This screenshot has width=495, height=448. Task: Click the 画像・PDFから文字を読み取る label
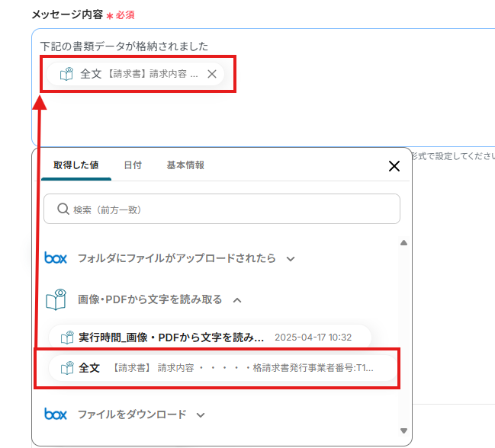pos(150,299)
